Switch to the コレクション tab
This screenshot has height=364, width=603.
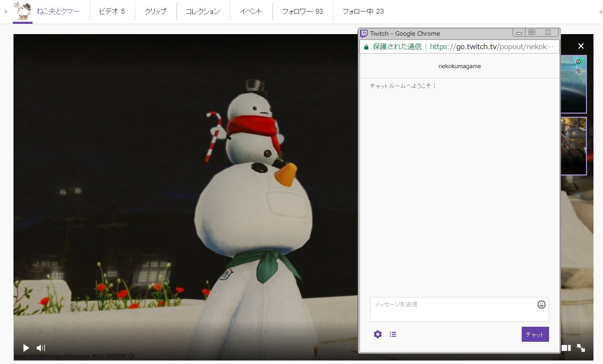[x=203, y=11]
